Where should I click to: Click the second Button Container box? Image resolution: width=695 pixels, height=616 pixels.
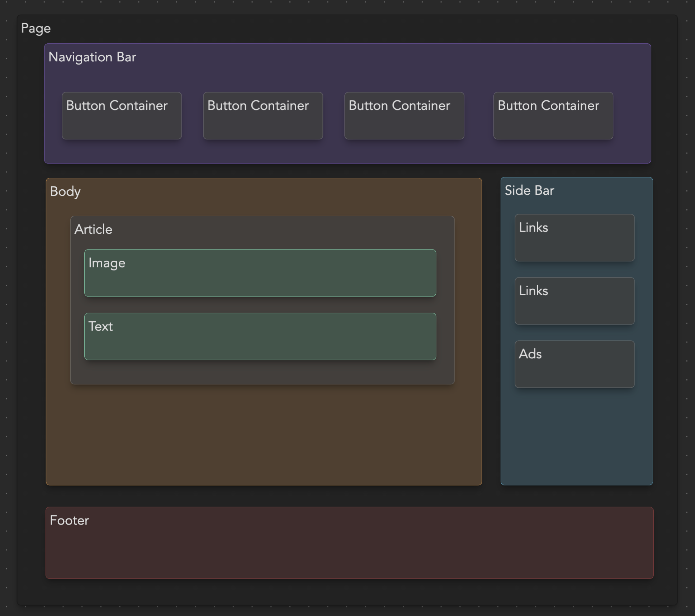click(263, 116)
